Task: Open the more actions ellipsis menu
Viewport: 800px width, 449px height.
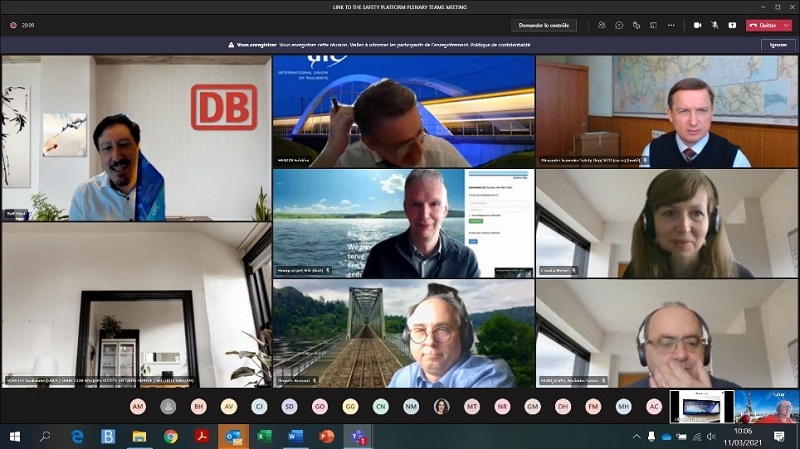Action: [673, 25]
